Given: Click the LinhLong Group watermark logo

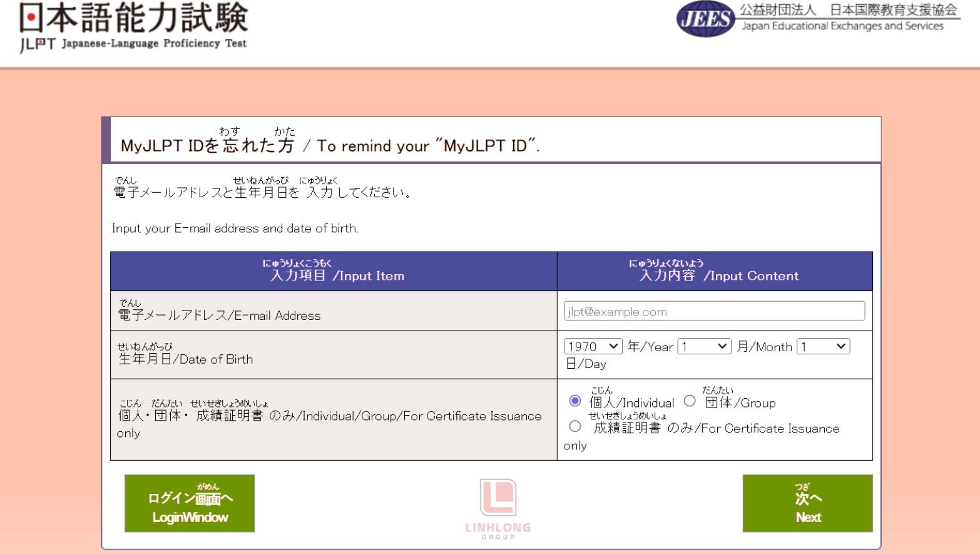Looking at the screenshot, I should coord(498,508).
